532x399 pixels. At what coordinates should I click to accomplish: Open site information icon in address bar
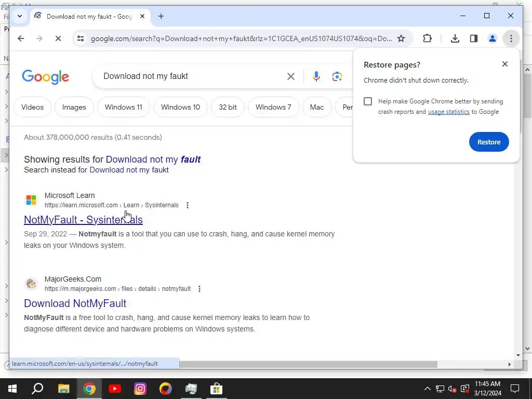(x=81, y=38)
